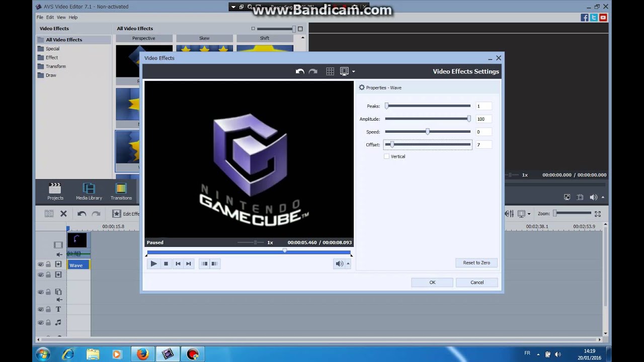Open the Transitions tab
Screen dimensions: 644x362
click(x=121, y=192)
